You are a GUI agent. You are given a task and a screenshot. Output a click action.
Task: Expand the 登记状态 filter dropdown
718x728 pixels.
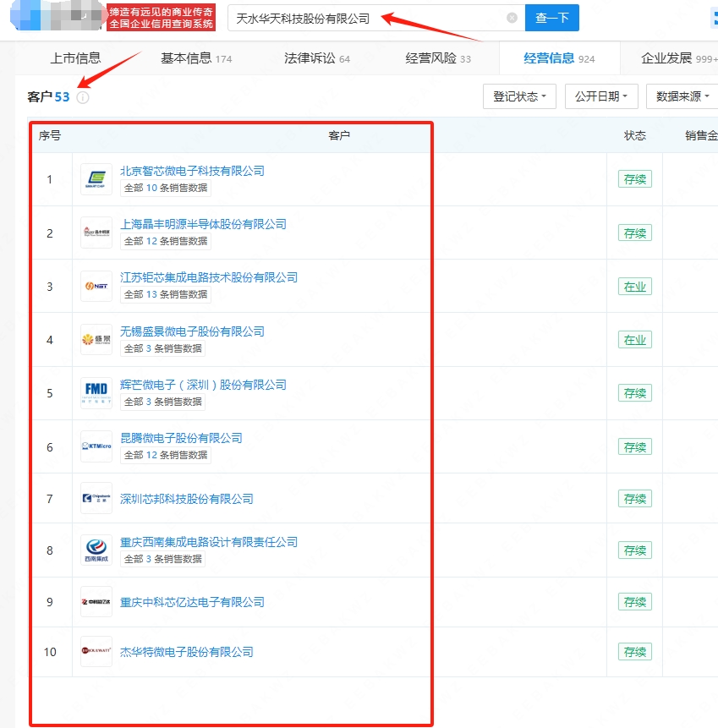tap(519, 96)
